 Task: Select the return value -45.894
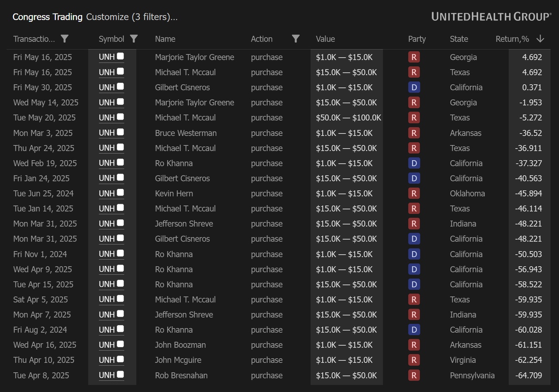coord(528,193)
